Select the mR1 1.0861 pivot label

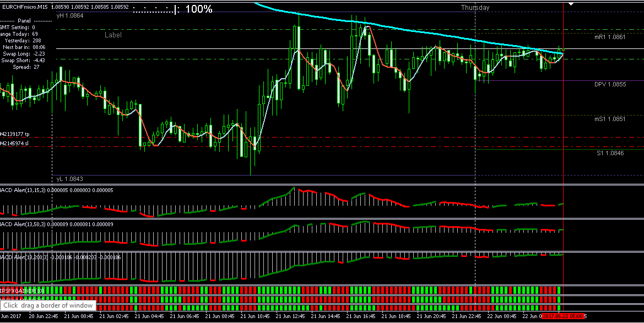coord(610,37)
